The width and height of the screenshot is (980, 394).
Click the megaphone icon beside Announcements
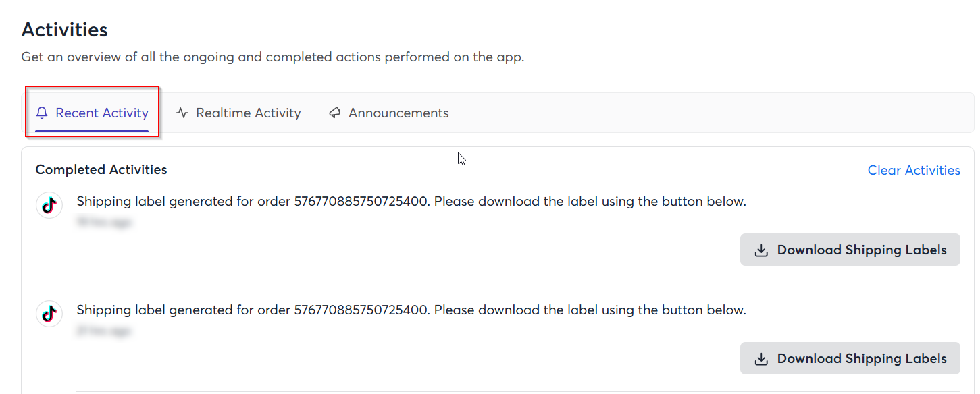[335, 113]
